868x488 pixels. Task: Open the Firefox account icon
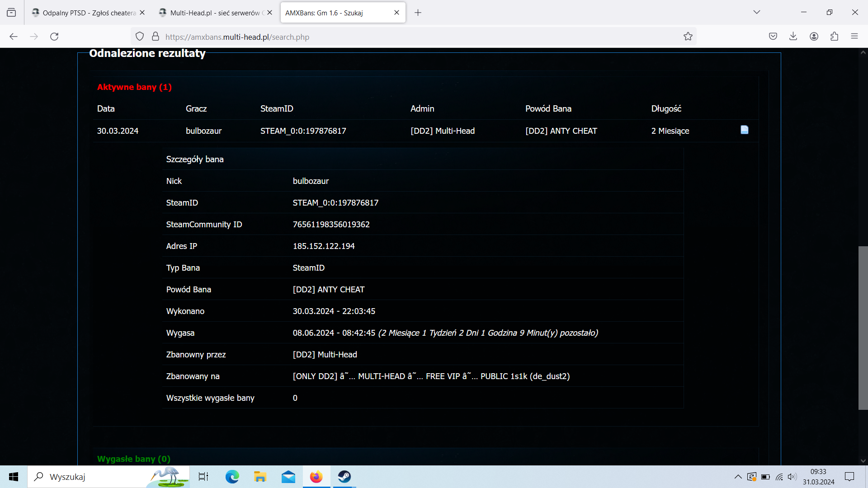814,37
